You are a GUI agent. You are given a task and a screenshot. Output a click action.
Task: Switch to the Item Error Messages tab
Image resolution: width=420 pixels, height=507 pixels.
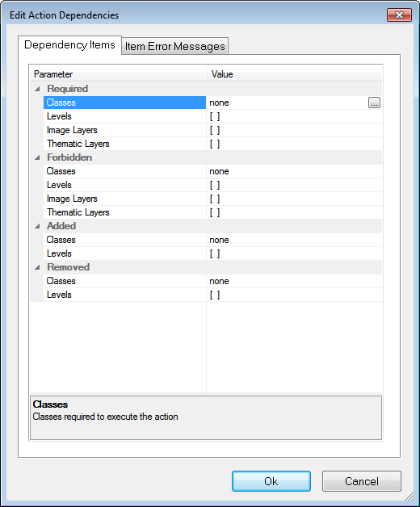pyautogui.click(x=174, y=46)
